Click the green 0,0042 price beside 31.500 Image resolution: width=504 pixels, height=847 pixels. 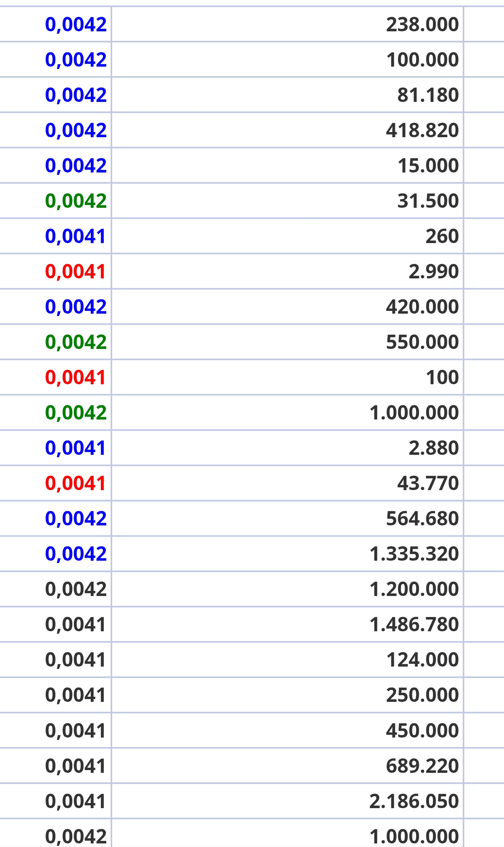tap(76, 201)
